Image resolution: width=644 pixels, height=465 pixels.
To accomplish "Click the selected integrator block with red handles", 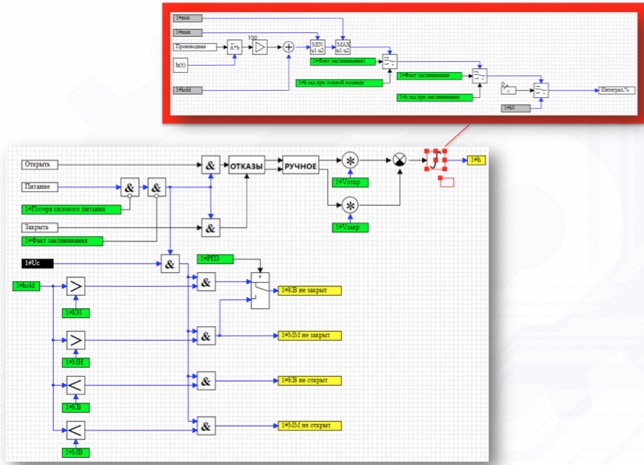I will tap(436, 160).
